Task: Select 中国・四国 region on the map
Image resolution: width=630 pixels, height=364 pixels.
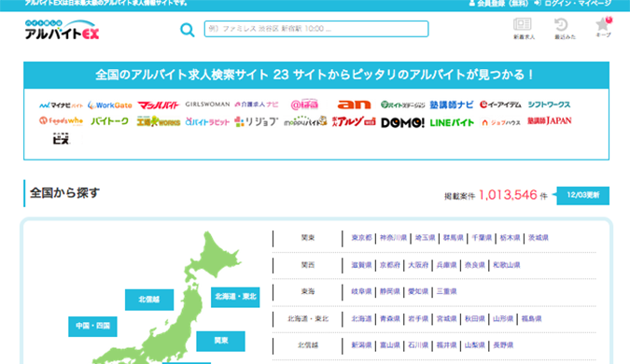Action: (x=92, y=326)
